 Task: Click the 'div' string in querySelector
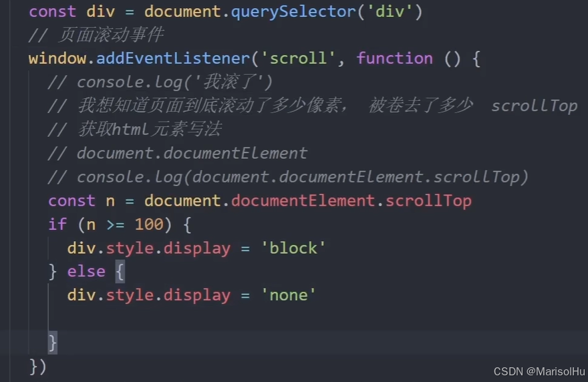click(x=390, y=11)
